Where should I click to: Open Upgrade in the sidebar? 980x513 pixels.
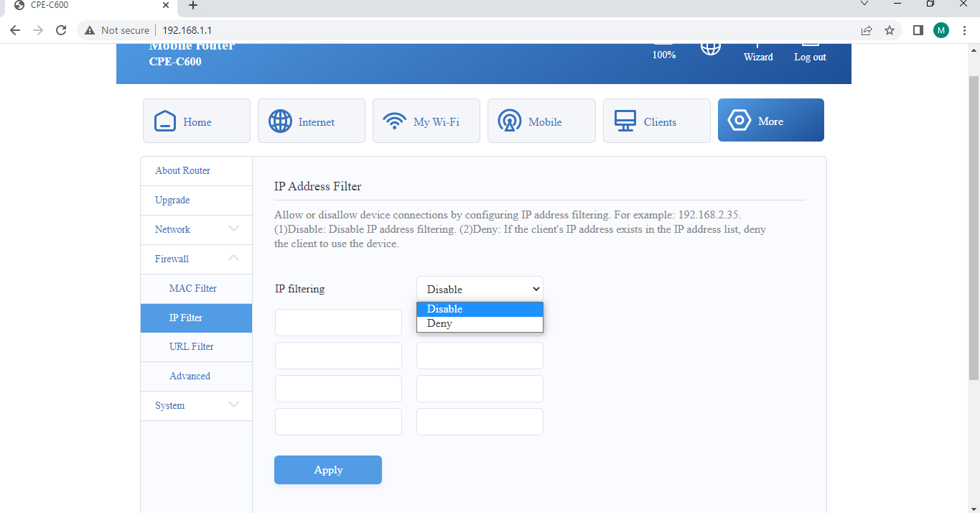click(x=197, y=200)
